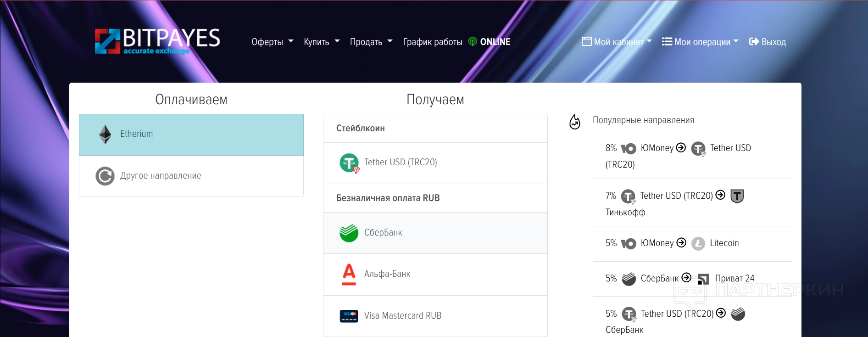Click the Tether USD (TRC20) green icon

click(349, 163)
